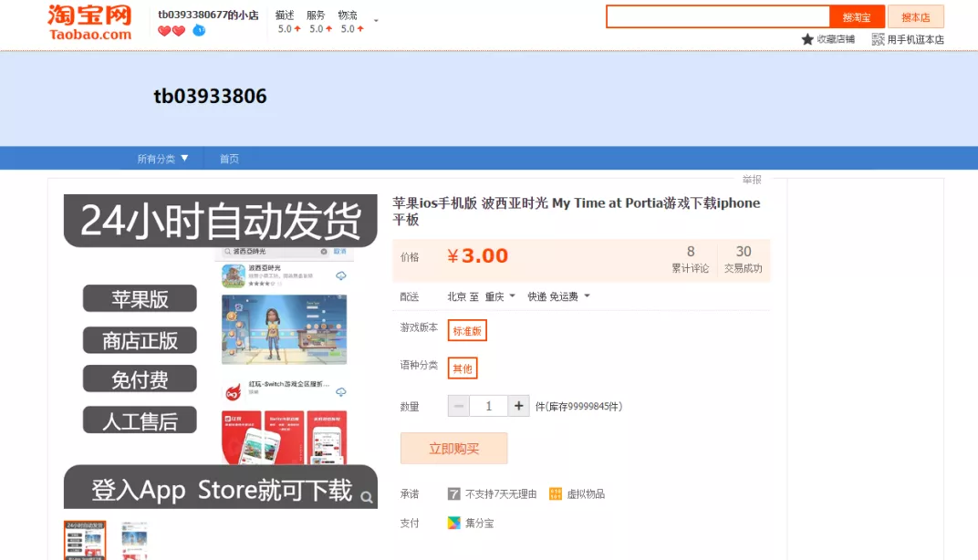Decrease quantity with the minus button
Viewport: 978px width, 560px height.
[458, 406]
